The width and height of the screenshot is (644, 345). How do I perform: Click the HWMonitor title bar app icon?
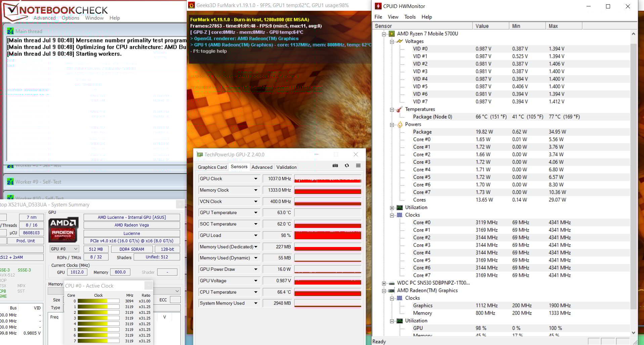378,6
